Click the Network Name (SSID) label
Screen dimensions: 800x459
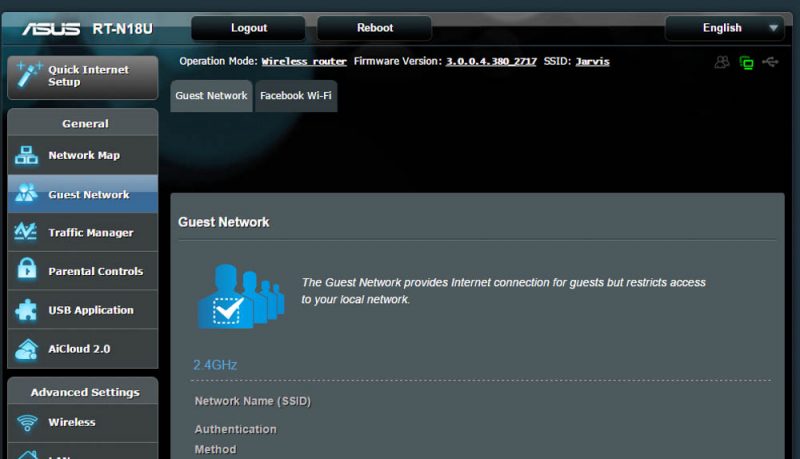tap(253, 401)
